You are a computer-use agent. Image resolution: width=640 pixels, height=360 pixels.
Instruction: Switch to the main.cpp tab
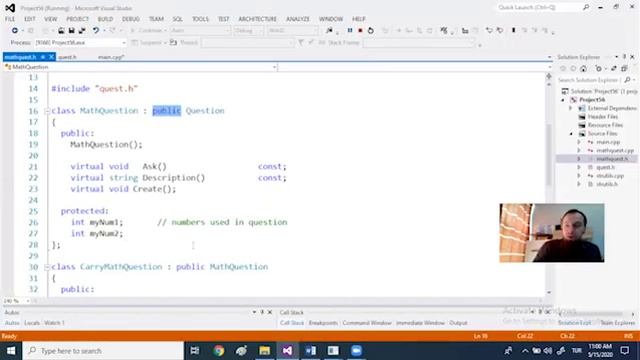[111, 57]
